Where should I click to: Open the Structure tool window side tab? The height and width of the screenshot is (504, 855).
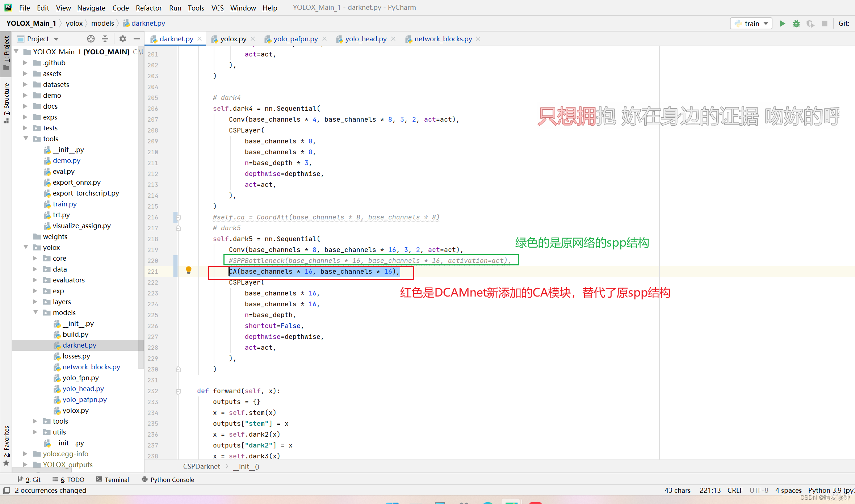[x=6, y=103]
